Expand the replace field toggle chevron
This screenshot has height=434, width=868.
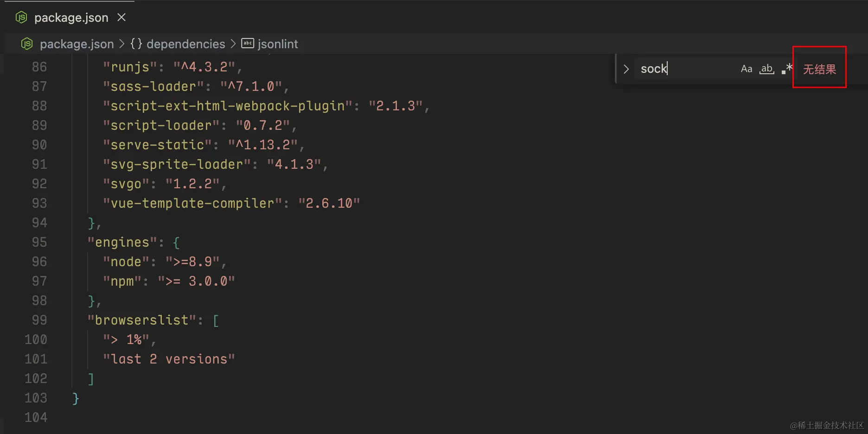(626, 69)
